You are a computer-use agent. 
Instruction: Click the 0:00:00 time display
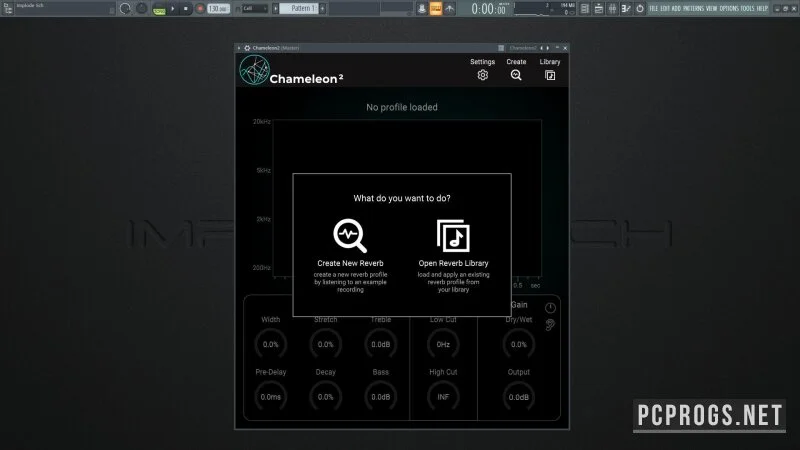(x=488, y=9)
